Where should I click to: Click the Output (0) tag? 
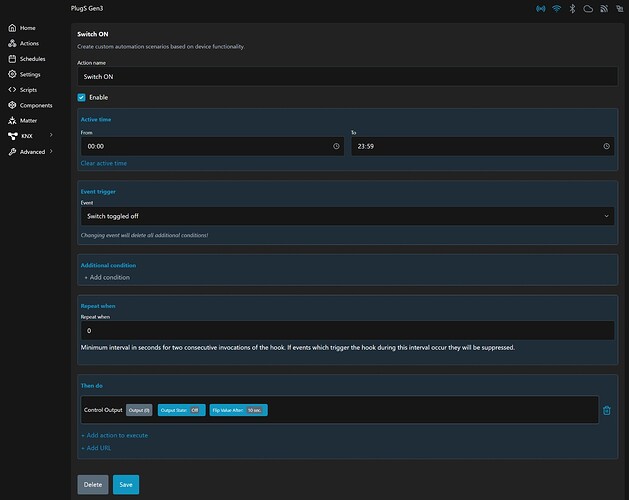coord(139,410)
